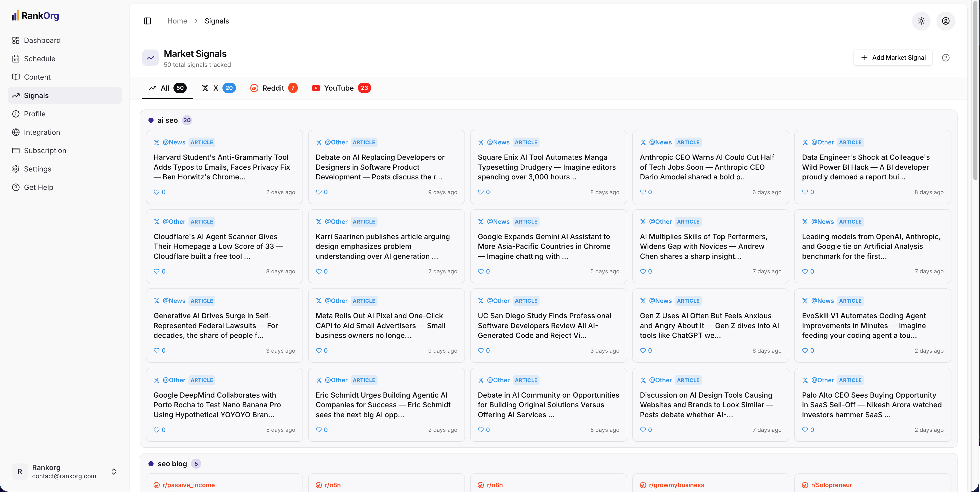Screen dimensions: 980x492
Task: Click the Market Signals trend icon
Action: [150, 58]
